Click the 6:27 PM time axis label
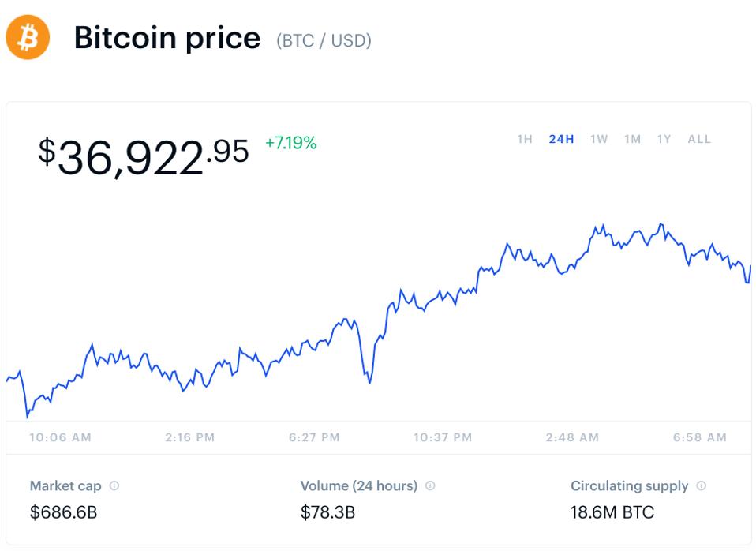 [x=314, y=437]
